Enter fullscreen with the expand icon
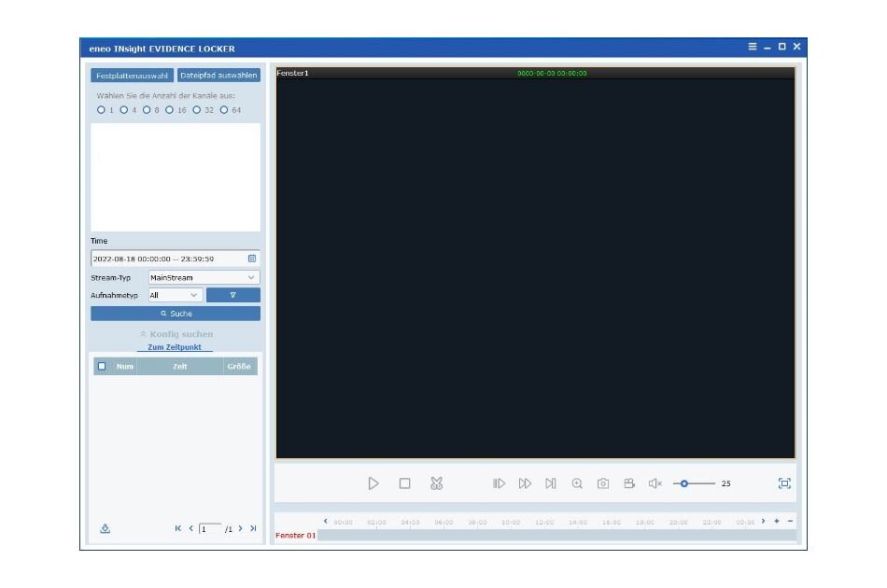 (784, 483)
